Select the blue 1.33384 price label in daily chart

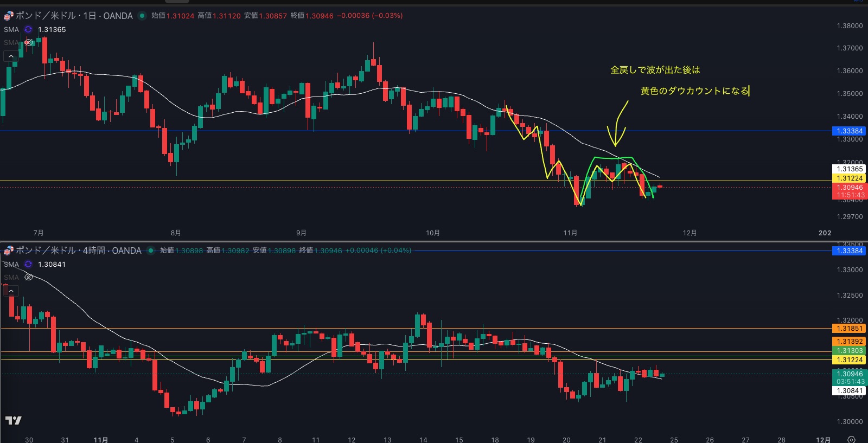(849, 131)
